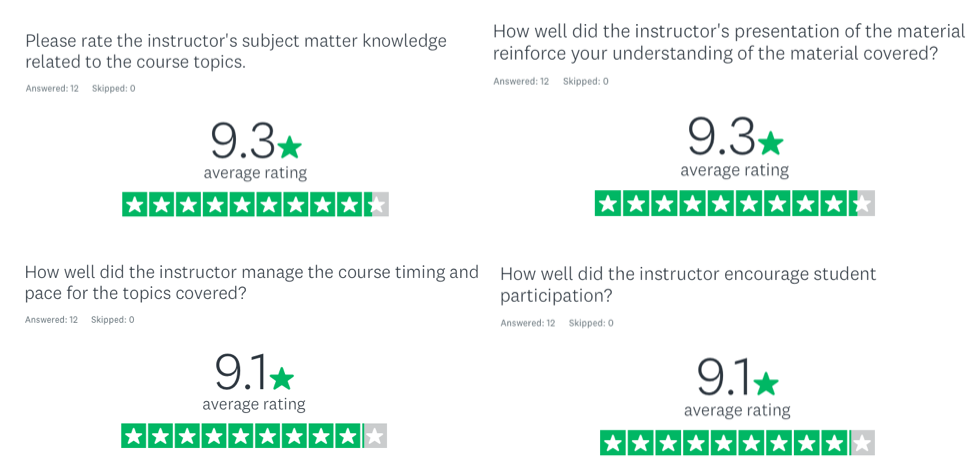
Task: Click the presentation of the material question text
Action: point(729,43)
